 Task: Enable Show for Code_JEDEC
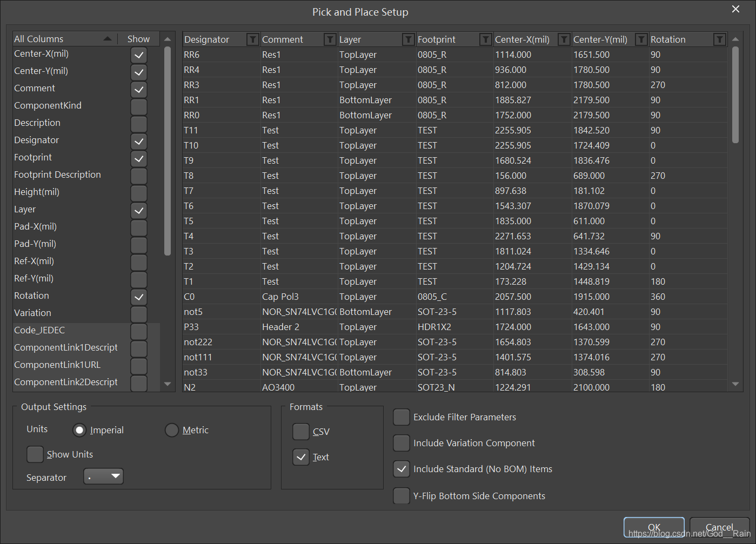coord(139,332)
